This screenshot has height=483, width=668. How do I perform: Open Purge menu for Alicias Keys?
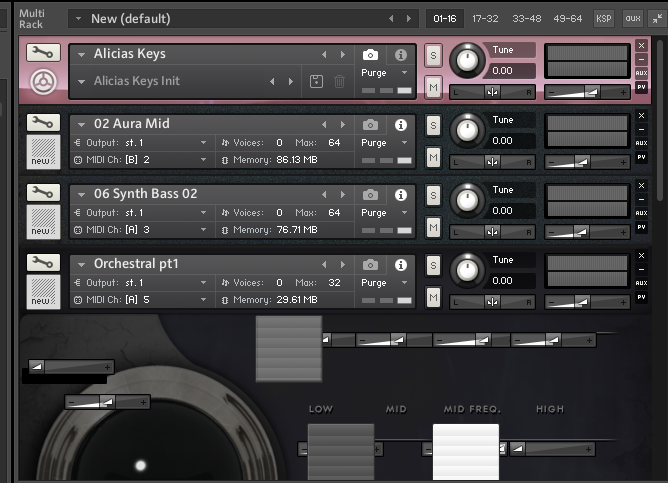(x=385, y=73)
